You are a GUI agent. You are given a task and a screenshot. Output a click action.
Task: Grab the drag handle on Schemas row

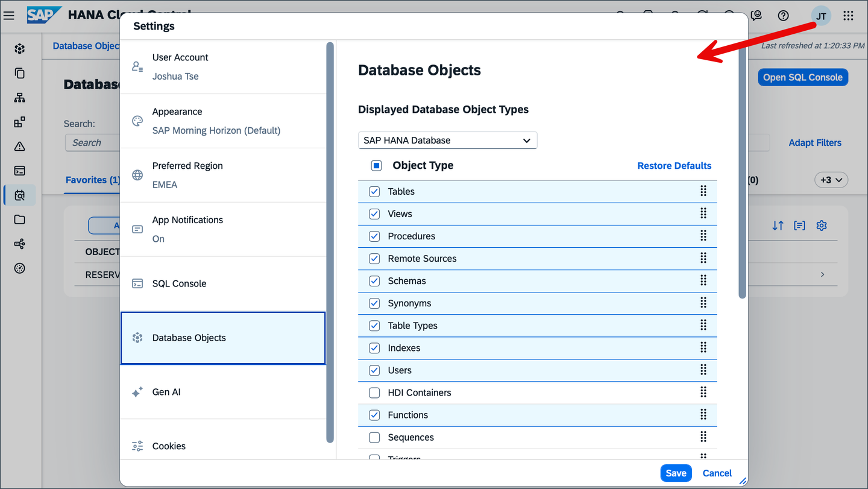click(703, 280)
